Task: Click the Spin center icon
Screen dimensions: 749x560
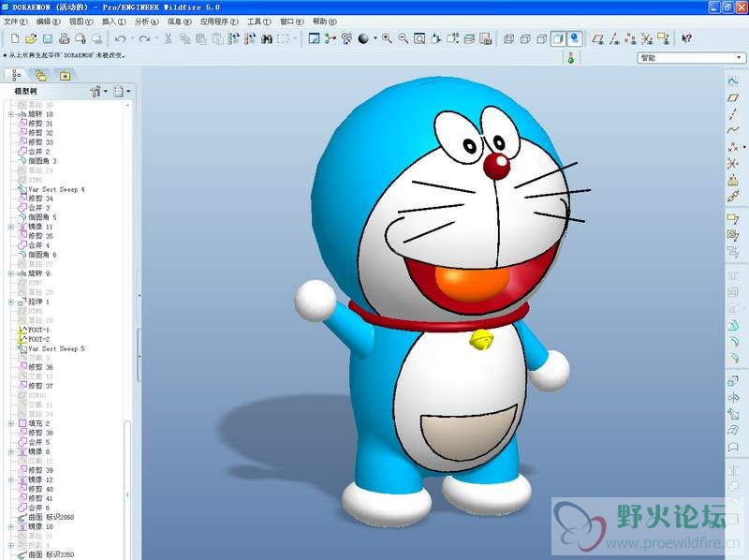Action: 330,38
